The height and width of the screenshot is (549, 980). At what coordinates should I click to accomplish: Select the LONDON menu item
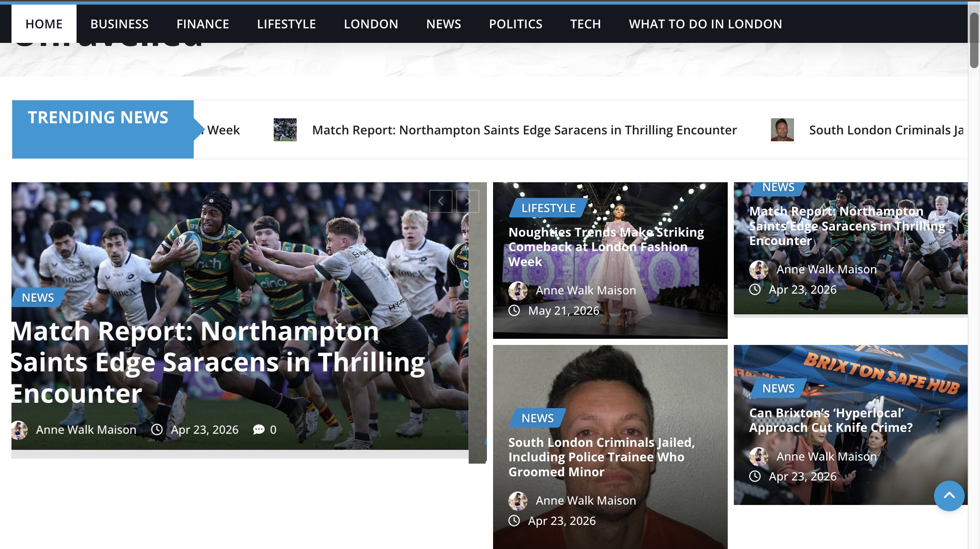371,24
